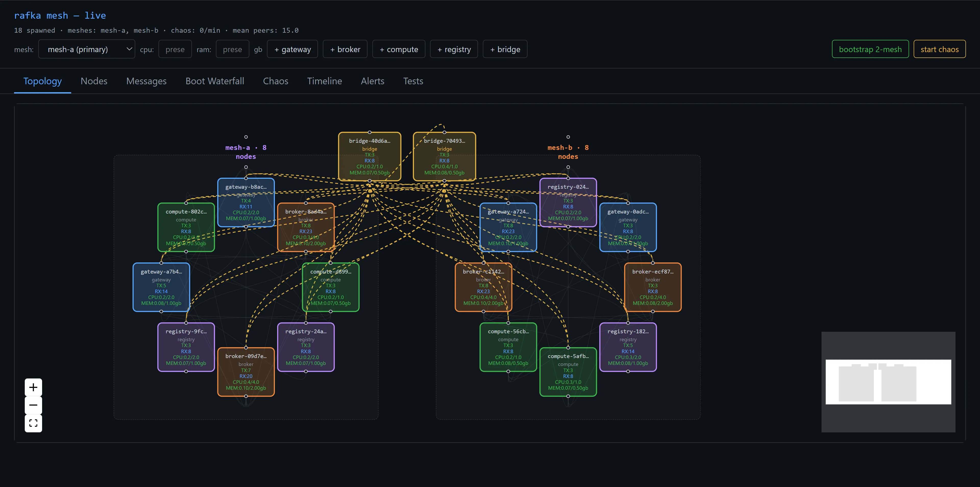Screen dimensions: 980x487
Task: Select the broker-ecf87 node
Action: click(x=653, y=287)
